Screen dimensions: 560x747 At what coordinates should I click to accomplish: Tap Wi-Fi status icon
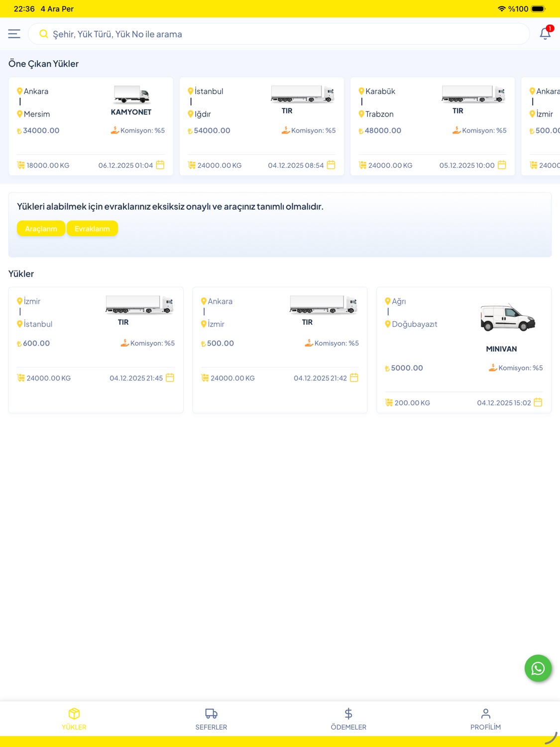(x=501, y=9)
